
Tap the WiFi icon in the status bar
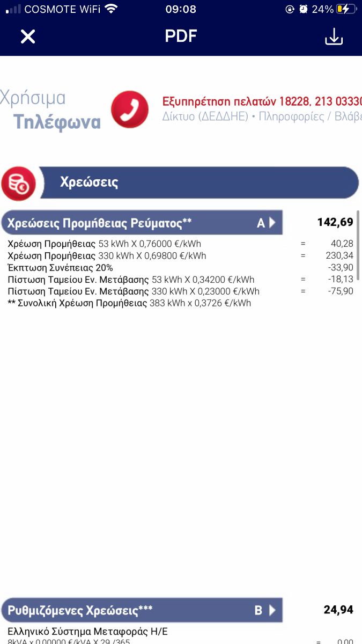pyautogui.click(x=112, y=9)
